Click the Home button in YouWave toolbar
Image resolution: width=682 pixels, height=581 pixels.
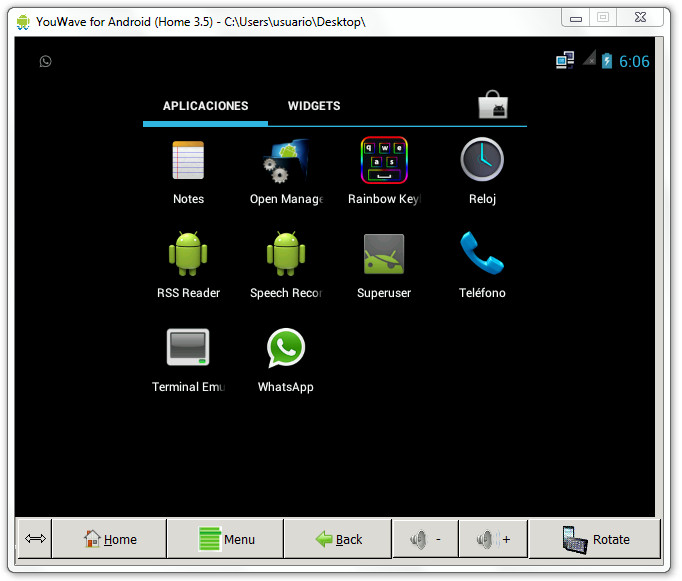[x=110, y=539]
